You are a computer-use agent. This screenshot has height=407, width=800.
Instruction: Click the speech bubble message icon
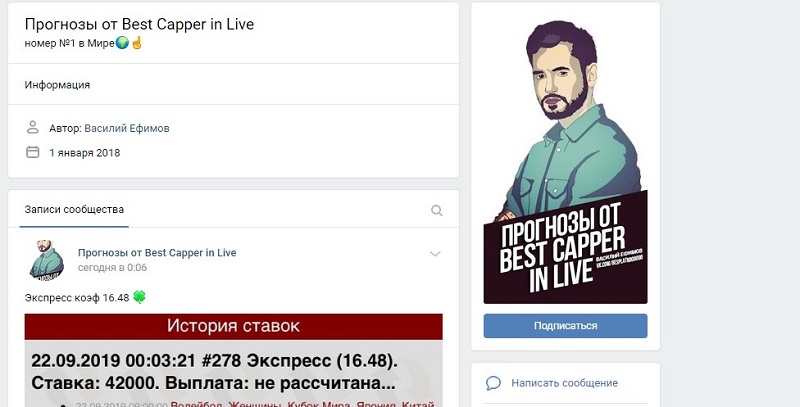click(493, 383)
